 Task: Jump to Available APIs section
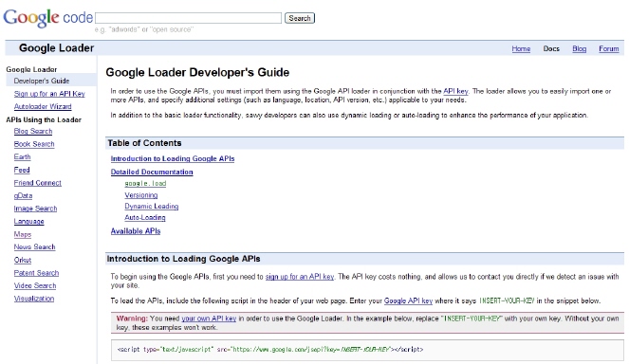click(x=136, y=231)
